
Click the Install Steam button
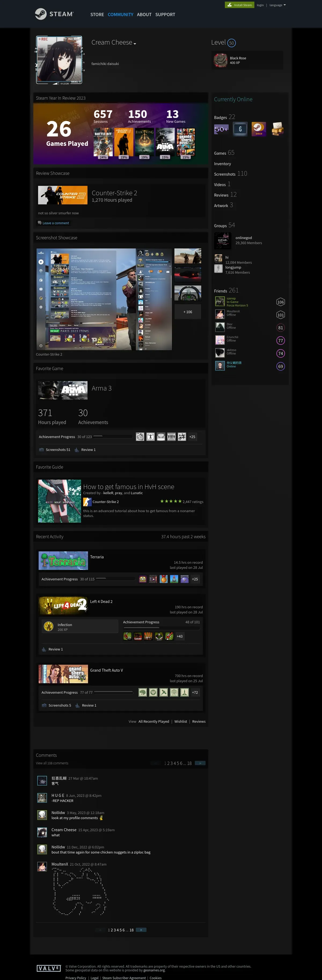[240, 5]
